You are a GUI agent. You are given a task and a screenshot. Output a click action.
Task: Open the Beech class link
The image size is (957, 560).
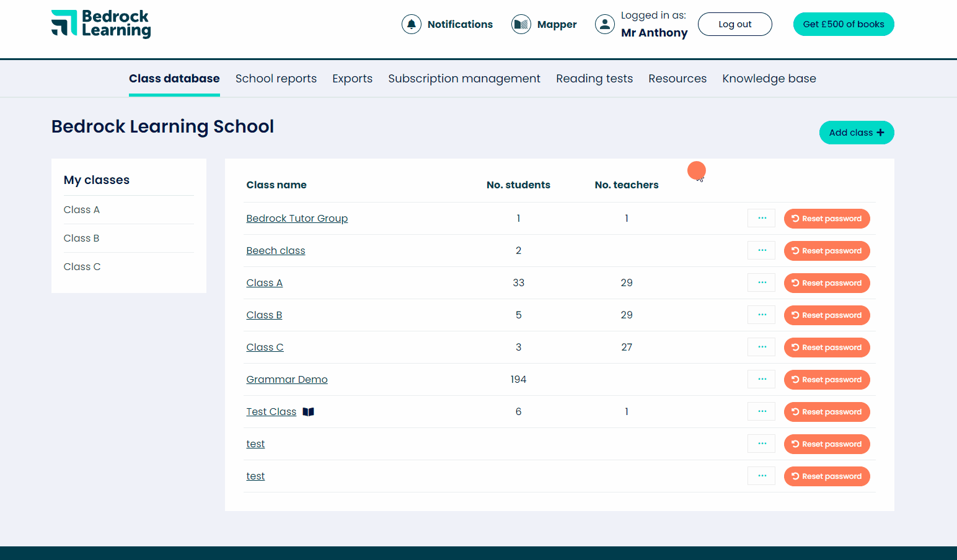[275, 250]
